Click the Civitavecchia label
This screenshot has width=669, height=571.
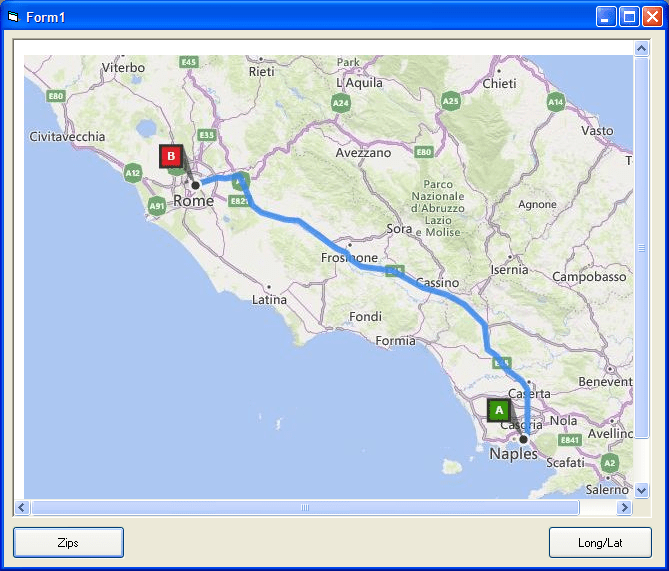pyautogui.click(x=67, y=137)
